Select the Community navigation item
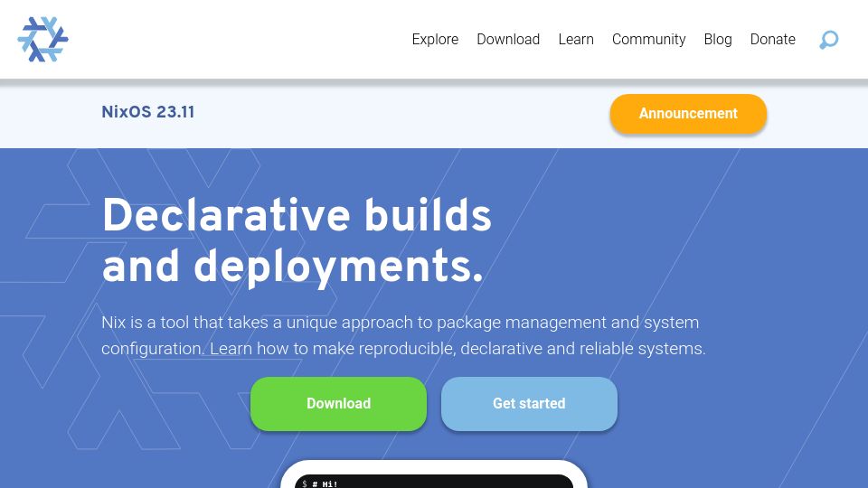The width and height of the screenshot is (868, 488). pos(649,39)
